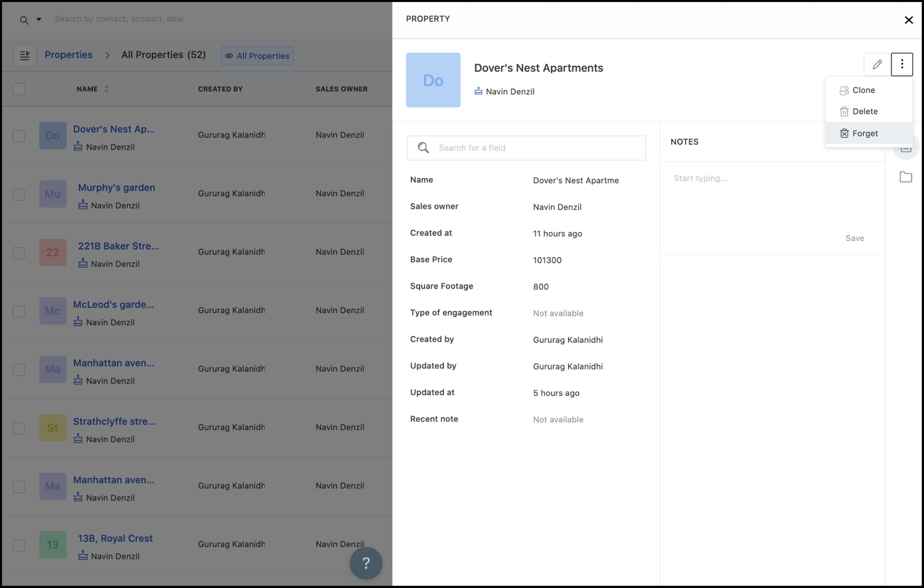Select Forget in the actions menu
Screen dimensions: 924x588
[865, 133]
